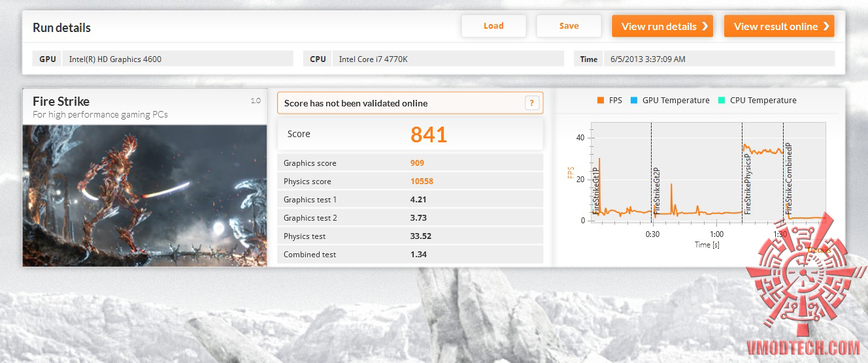The height and width of the screenshot is (363, 868).
Task: Click the CPU name Intel Core i7 4770K
Action: (373, 59)
